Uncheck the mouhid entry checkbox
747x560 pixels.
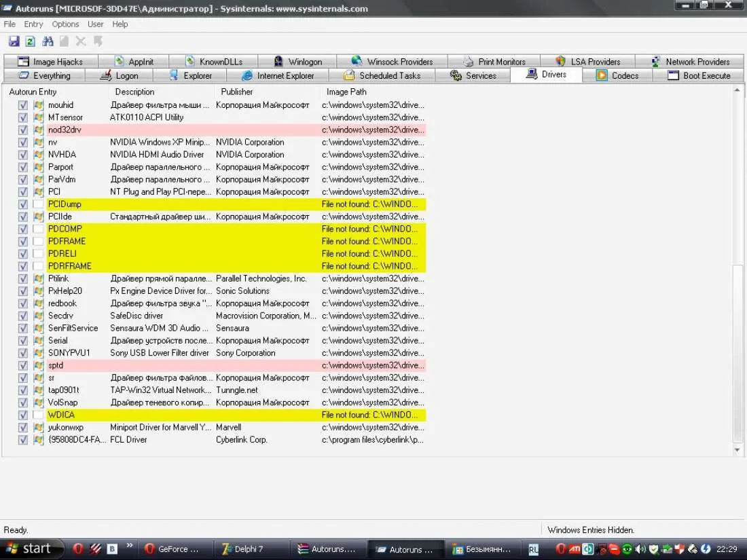(x=23, y=105)
